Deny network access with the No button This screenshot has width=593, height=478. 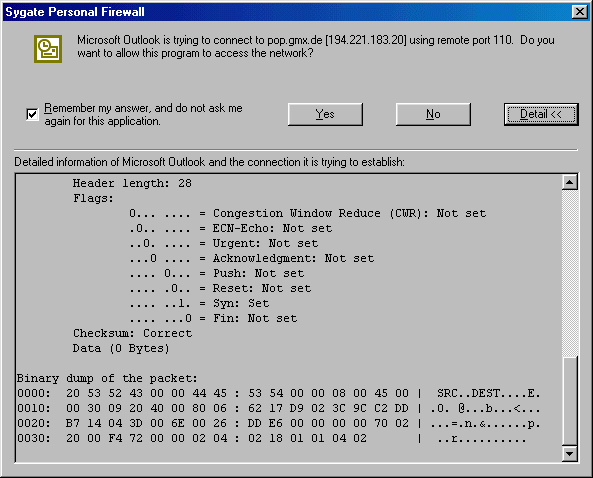point(433,114)
